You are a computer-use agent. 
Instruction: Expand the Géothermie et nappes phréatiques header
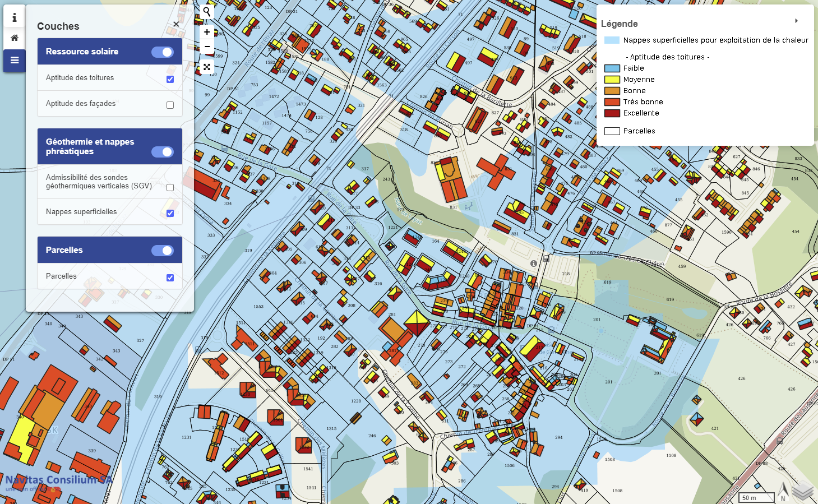pyautogui.click(x=90, y=146)
